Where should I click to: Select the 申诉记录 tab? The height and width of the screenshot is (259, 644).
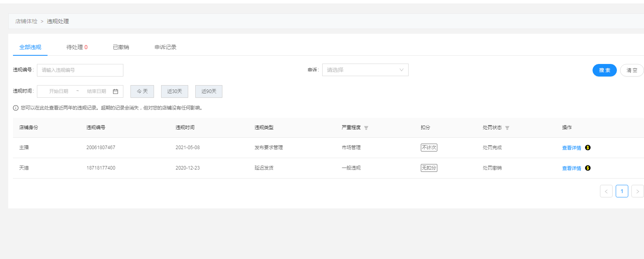click(165, 47)
